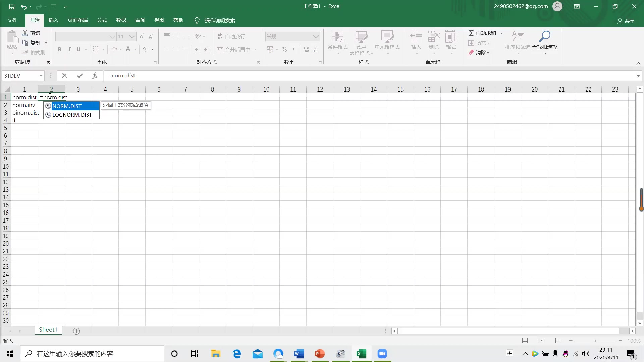Launch Zoom from the taskbar

(x=382, y=354)
